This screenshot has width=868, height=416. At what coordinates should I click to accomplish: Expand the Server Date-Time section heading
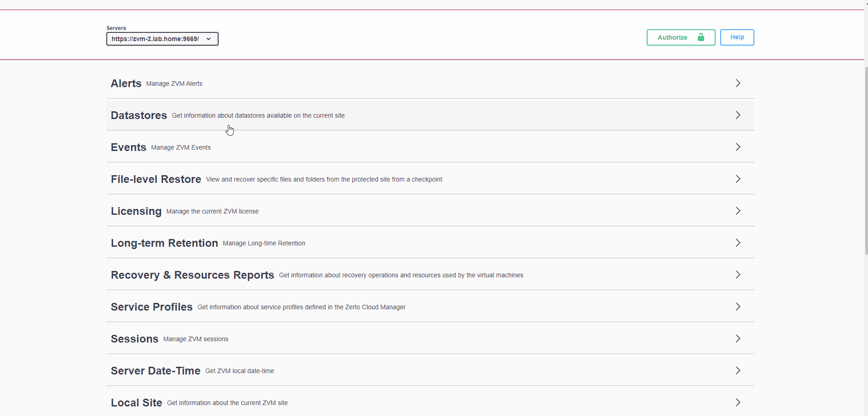click(x=156, y=371)
